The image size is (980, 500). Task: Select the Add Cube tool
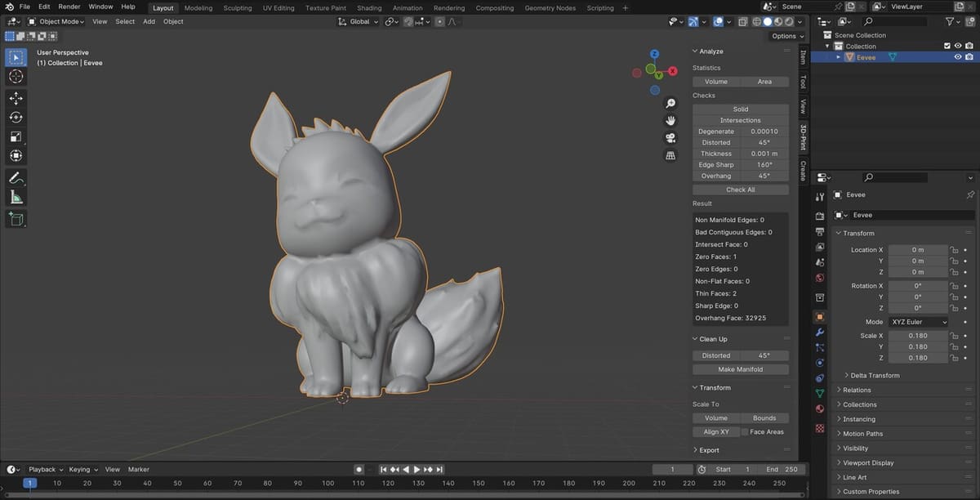(x=16, y=218)
